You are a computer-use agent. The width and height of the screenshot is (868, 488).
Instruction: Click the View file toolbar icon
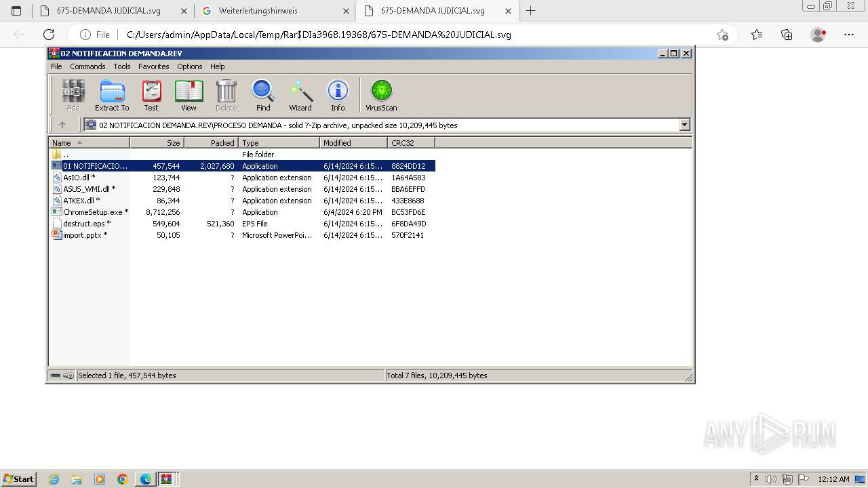(189, 95)
